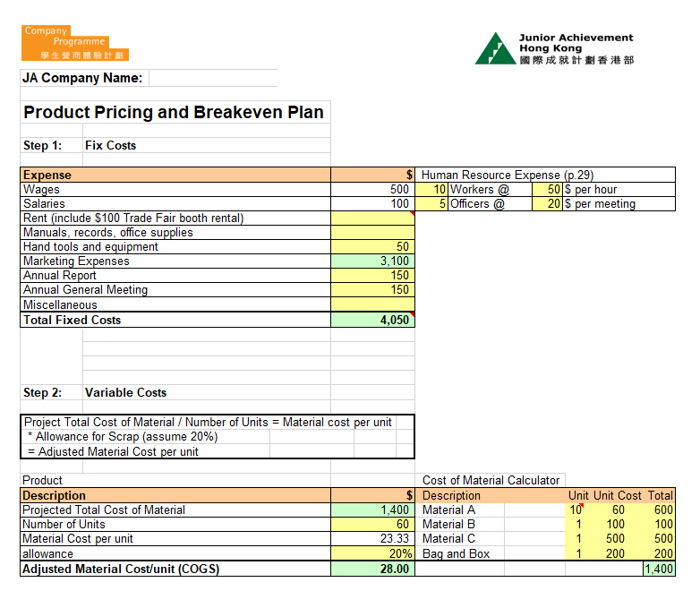Select the number of Workers cell

pos(432,190)
